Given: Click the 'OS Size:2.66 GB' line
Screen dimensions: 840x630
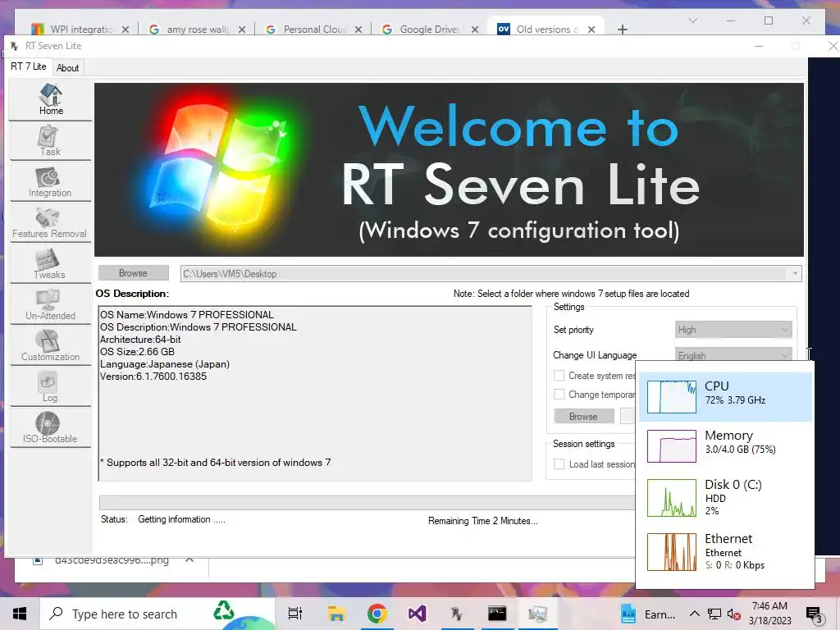Looking at the screenshot, I should point(137,352).
